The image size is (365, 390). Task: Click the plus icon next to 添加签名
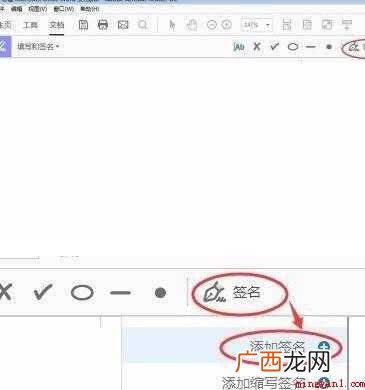click(324, 346)
